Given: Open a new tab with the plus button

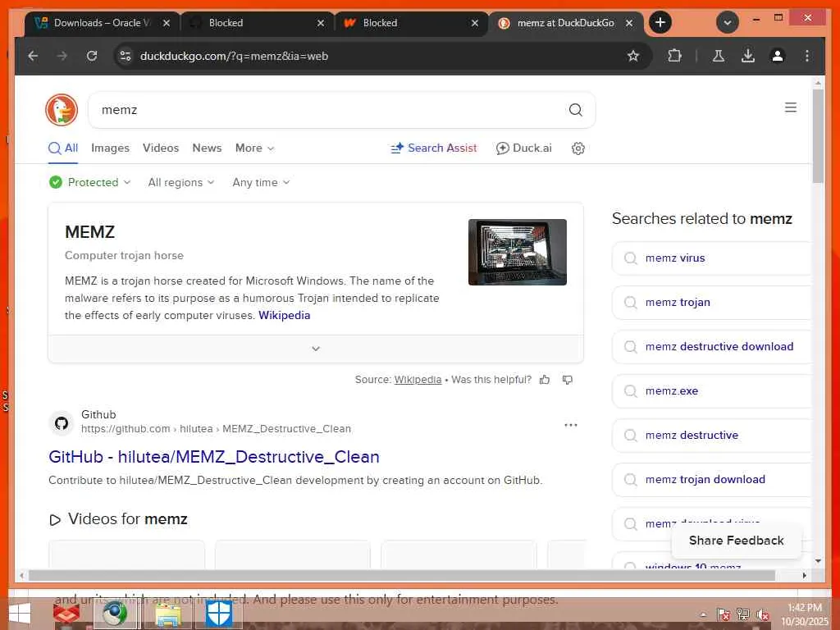Looking at the screenshot, I should [660, 22].
